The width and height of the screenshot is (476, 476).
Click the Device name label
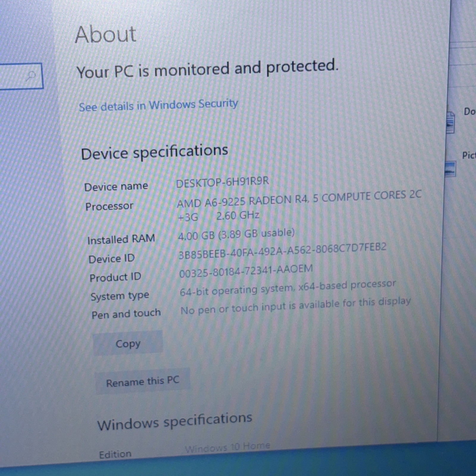click(x=116, y=187)
